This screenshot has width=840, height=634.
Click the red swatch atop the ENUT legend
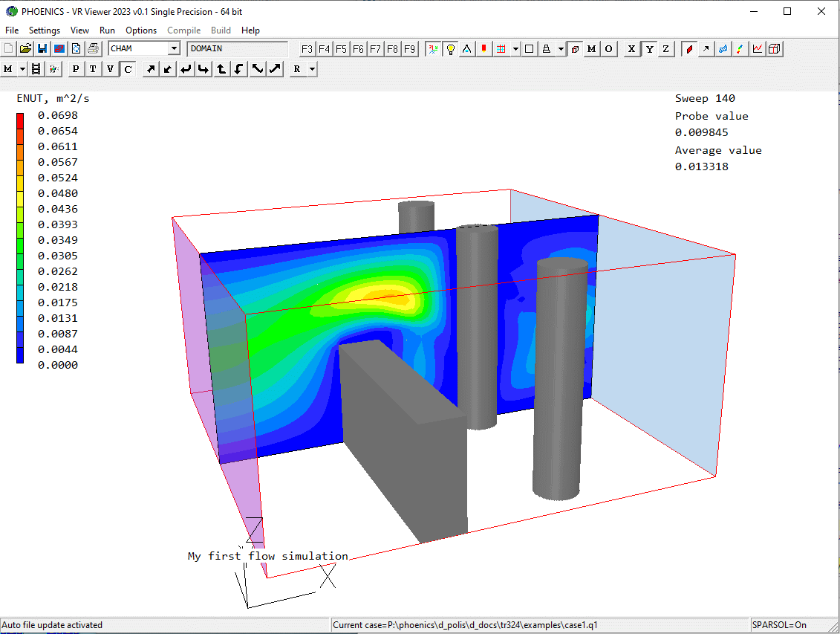tap(21, 116)
